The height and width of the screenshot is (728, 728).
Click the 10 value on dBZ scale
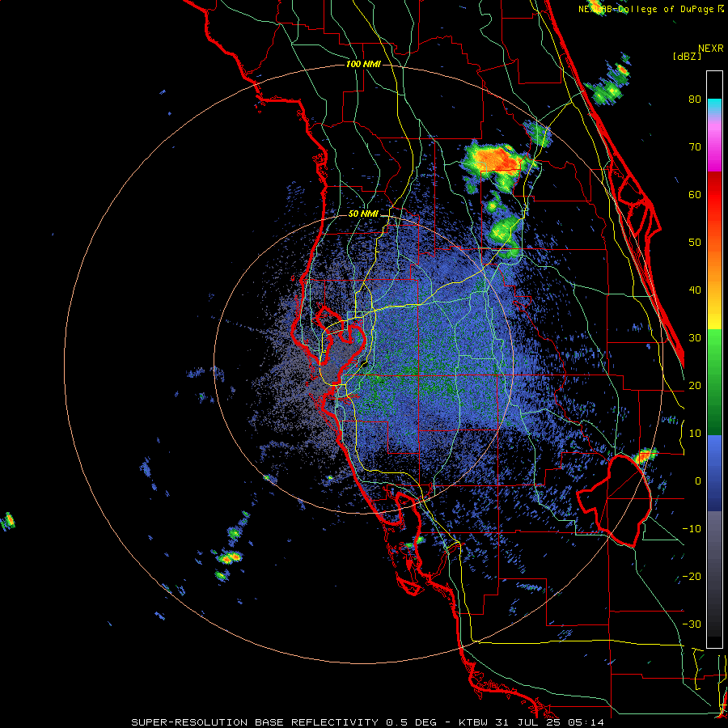pos(695,434)
